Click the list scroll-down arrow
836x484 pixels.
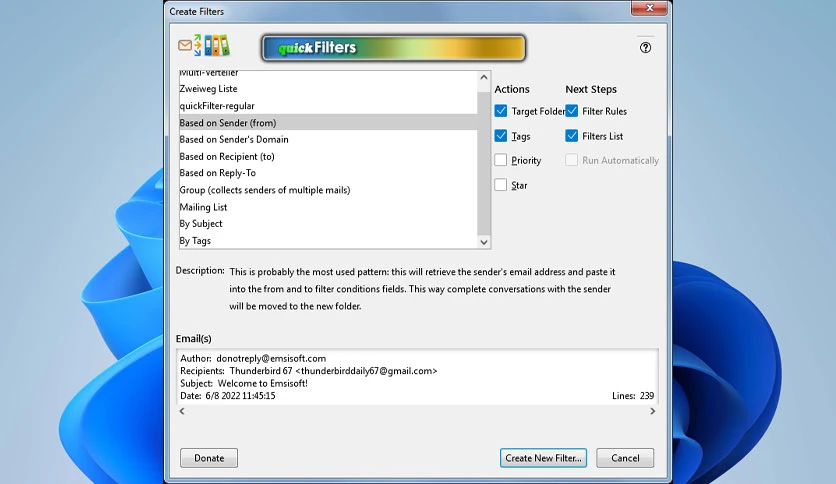click(x=484, y=242)
